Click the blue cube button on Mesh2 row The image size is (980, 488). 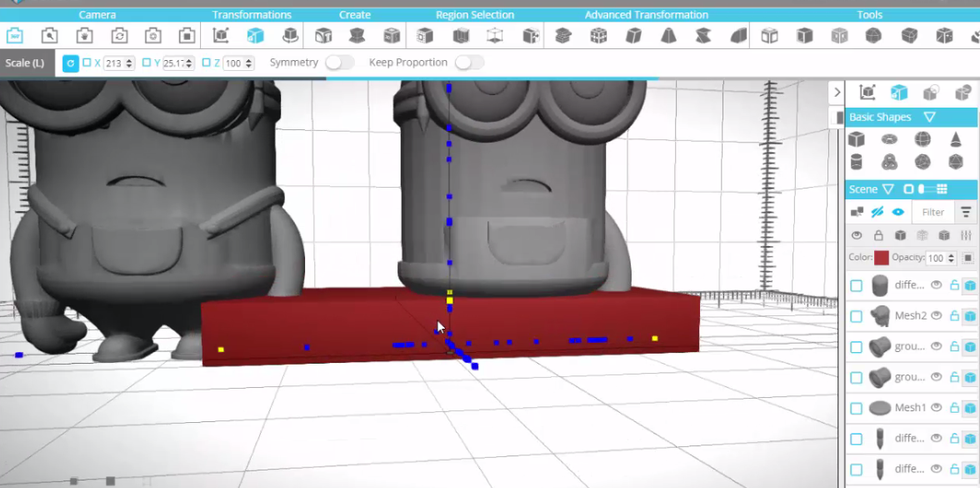coord(970,317)
